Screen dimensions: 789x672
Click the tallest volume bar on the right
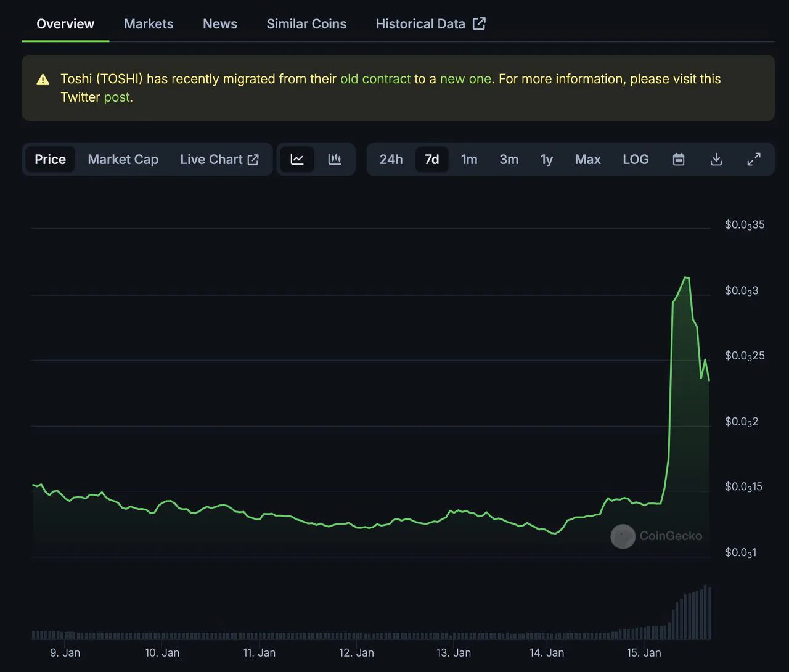(x=705, y=612)
